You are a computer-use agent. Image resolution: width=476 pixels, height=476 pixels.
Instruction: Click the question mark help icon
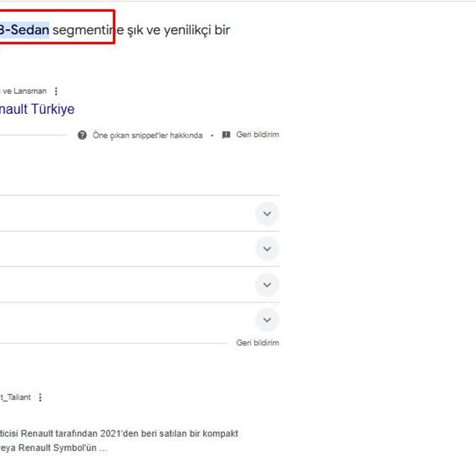(82, 135)
